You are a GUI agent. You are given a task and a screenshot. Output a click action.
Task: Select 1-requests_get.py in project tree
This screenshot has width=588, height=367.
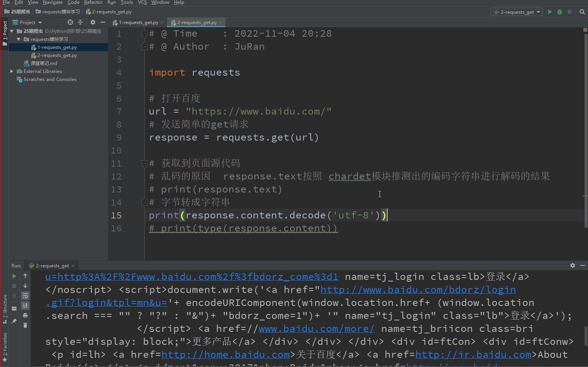(x=57, y=47)
